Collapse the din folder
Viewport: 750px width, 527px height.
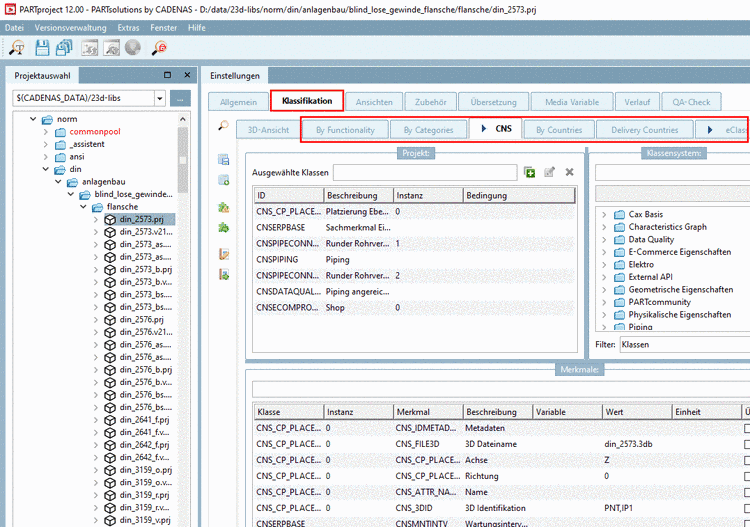(x=45, y=169)
